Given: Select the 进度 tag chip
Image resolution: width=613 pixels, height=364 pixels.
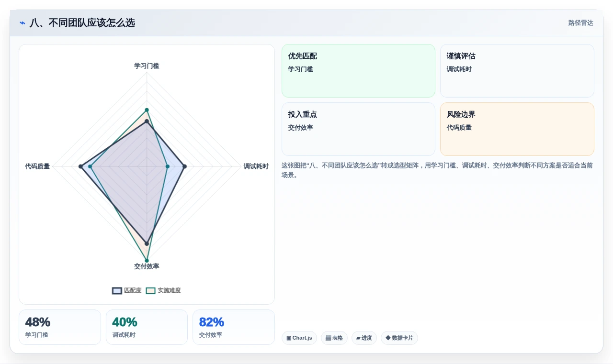Looking at the screenshot, I should [x=364, y=338].
